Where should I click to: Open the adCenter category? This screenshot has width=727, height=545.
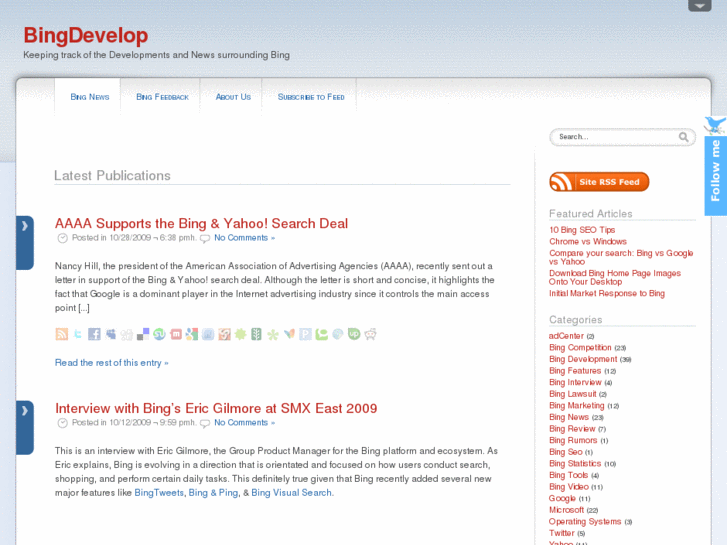pyautogui.click(x=566, y=336)
